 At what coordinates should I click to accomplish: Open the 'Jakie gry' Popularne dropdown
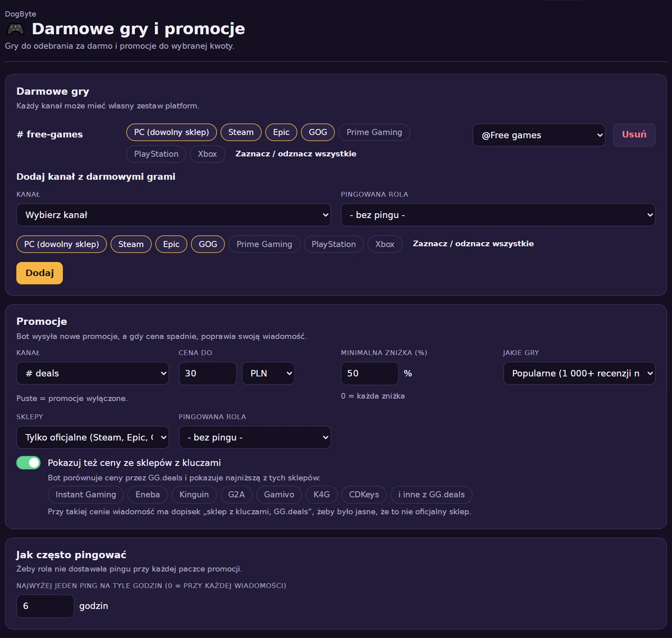[579, 373]
